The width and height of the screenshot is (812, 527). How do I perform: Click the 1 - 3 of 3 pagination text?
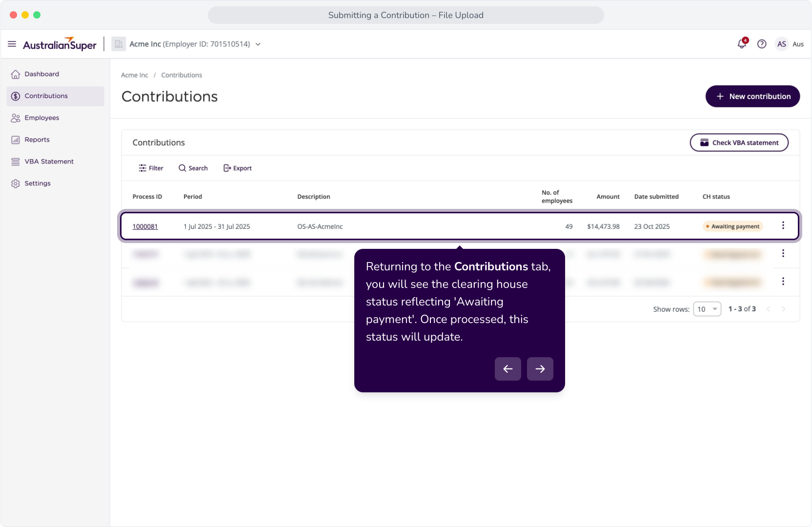pyautogui.click(x=742, y=309)
